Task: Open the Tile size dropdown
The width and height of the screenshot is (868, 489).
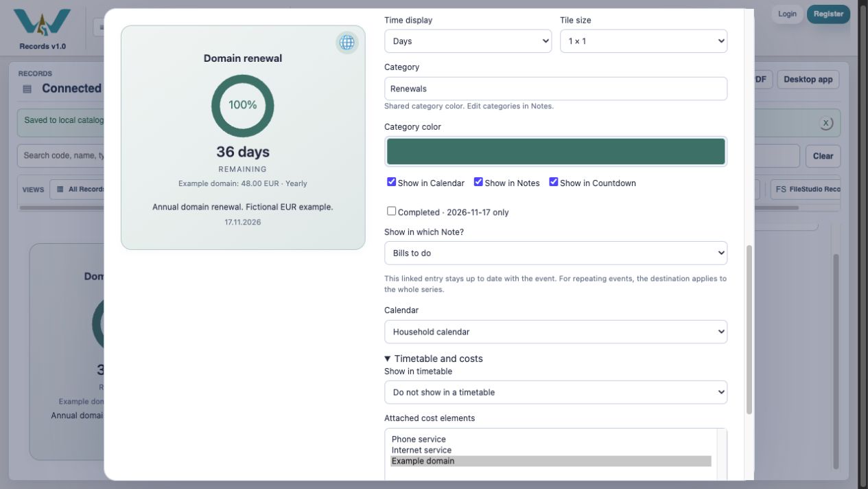Action: 644,41
